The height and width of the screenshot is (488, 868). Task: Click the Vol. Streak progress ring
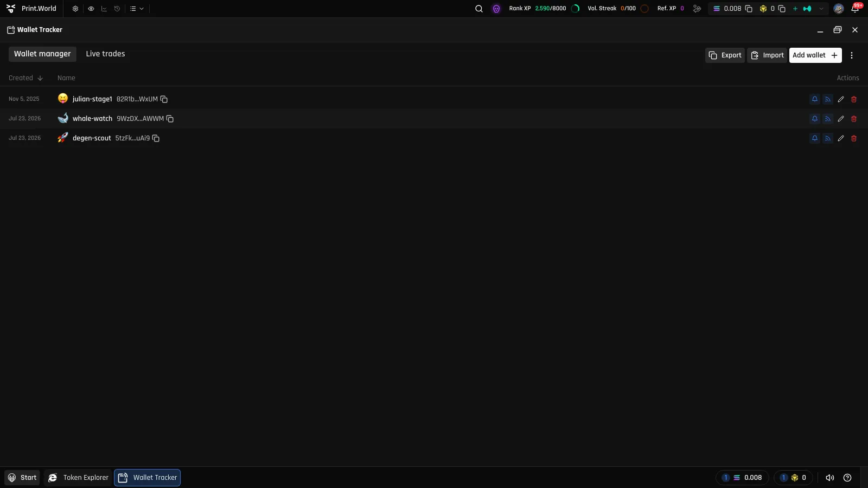[x=644, y=9]
